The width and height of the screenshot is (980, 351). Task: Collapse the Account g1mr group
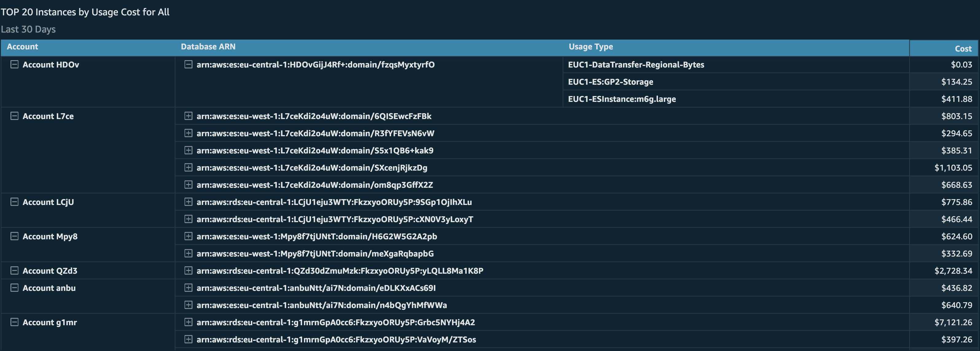14,322
